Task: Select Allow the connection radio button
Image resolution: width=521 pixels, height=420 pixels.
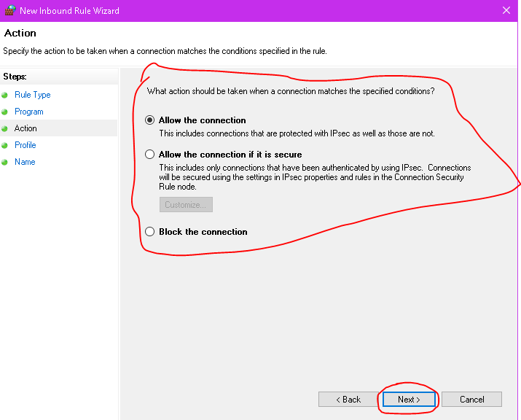Action: pyautogui.click(x=149, y=120)
